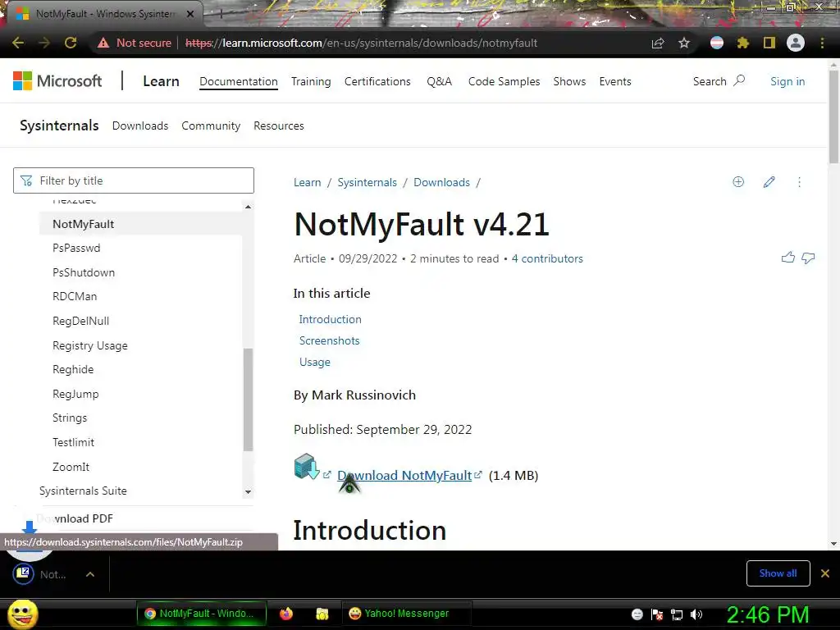The height and width of the screenshot is (630, 840).
Task: Go back with browser back arrow
Action: pos(18,43)
